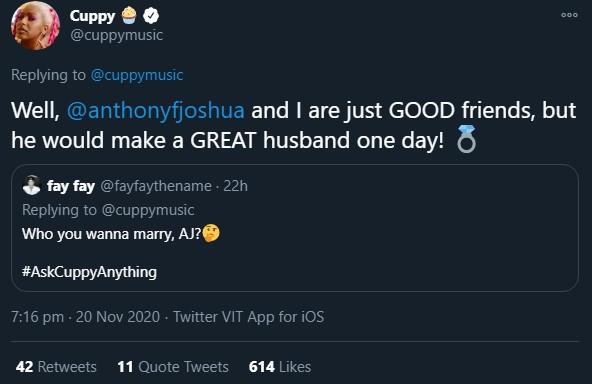Screen dimensions: 592x384
Task: Click the cupcake emoji beside Cuppy's name
Action: 129,16
